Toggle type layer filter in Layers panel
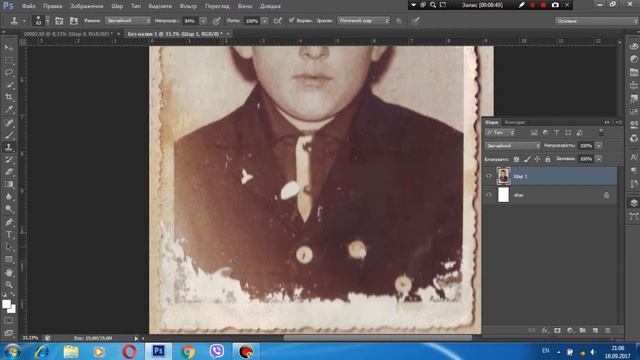 click(556, 133)
